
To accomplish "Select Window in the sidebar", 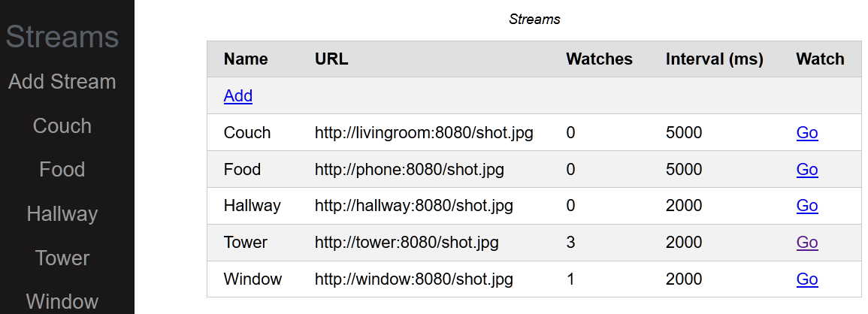I will (x=62, y=302).
